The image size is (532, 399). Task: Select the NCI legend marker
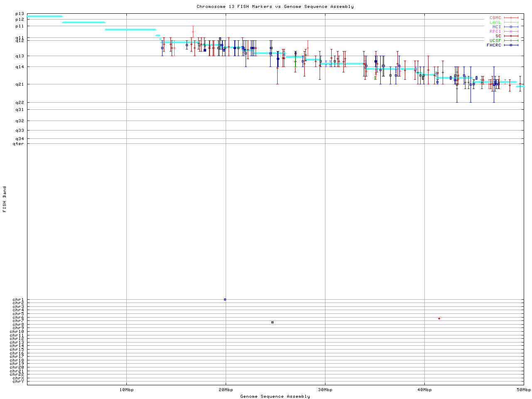(x=511, y=27)
